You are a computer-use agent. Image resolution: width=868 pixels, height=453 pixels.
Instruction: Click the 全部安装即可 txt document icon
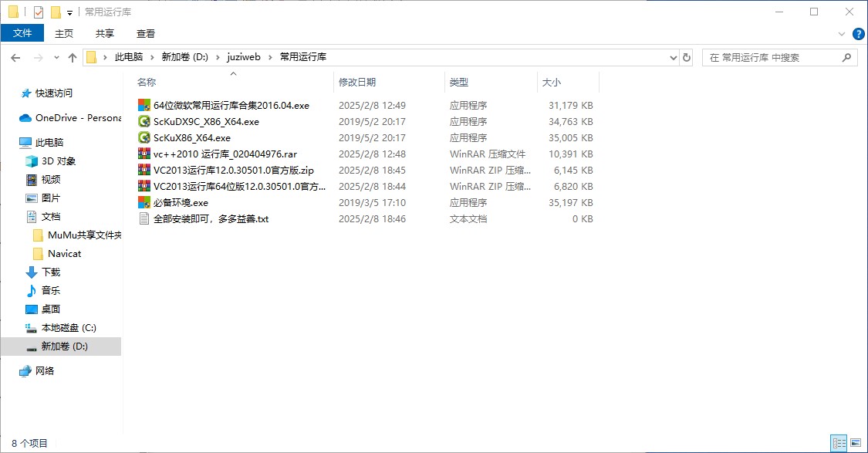[144, 218]
